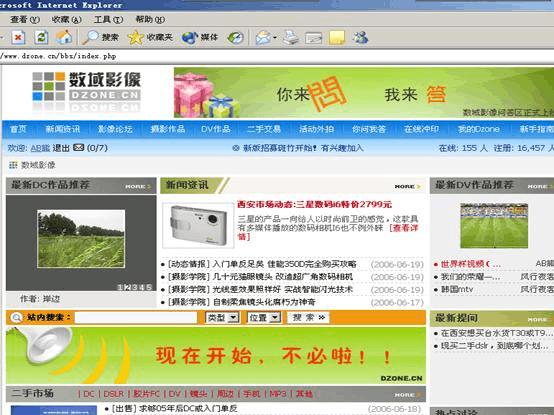Image resolution: width=554 pixels, height=415 pixels.
Task: Click MORE in 新闻资讯 header
Action: [x=408, y=186]
